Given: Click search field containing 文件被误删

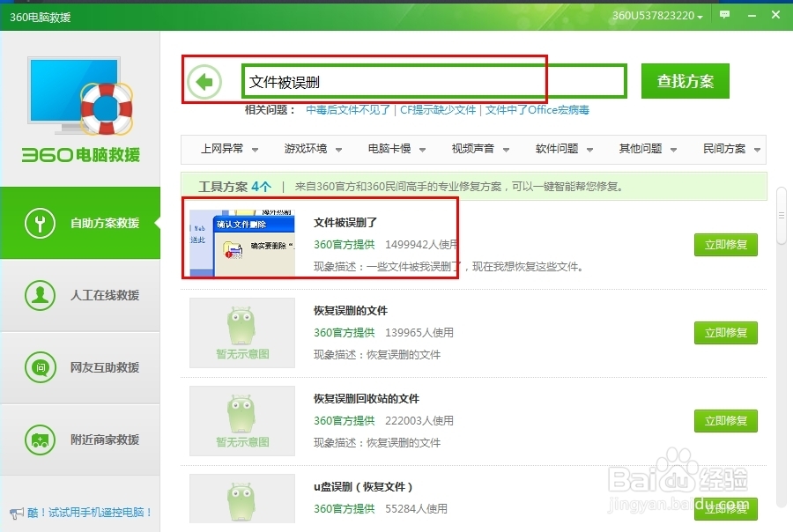Looking at the screenshot, I should 434,81.
